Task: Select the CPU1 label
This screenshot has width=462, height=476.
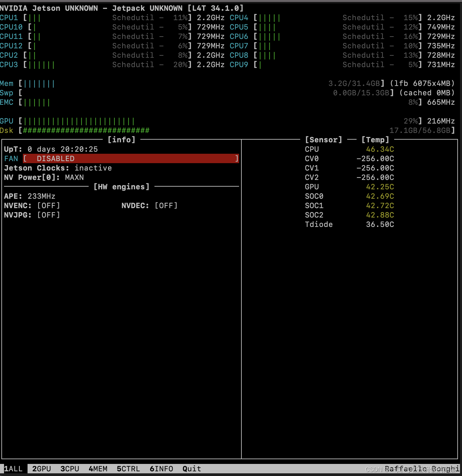Action: [x=9, y=17]
